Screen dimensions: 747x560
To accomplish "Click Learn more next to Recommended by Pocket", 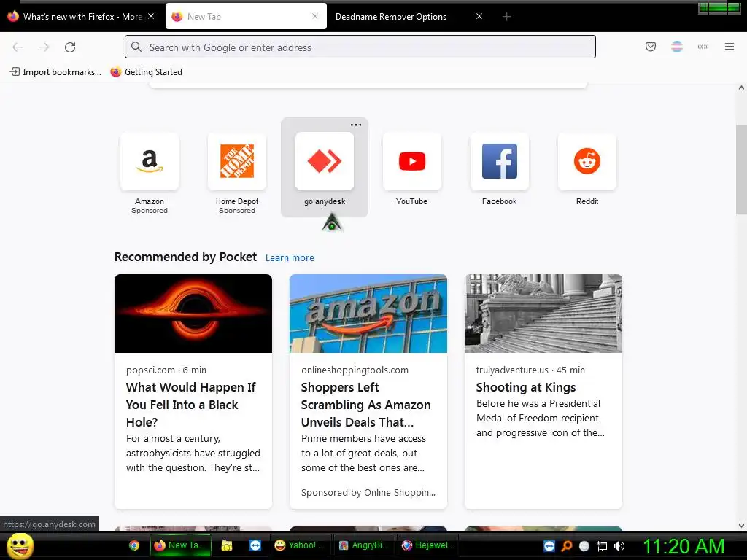I will [x=290, y=257].
